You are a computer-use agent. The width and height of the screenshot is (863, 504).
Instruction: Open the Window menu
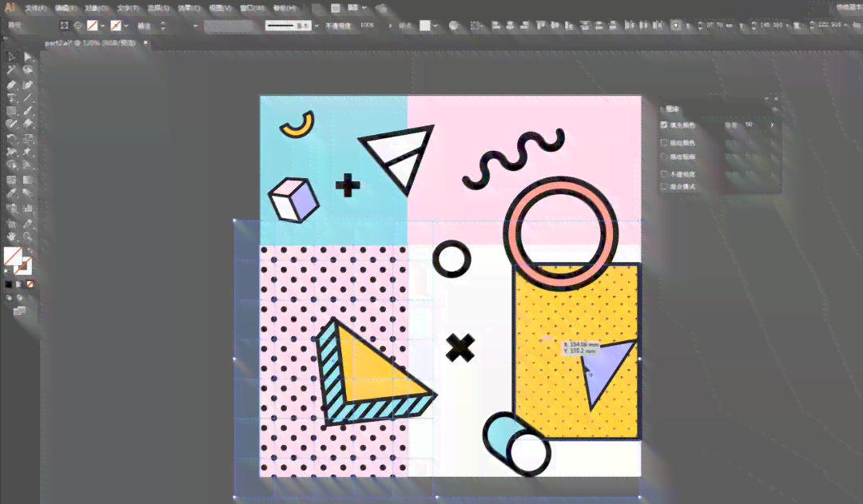[x=253, y=8]
